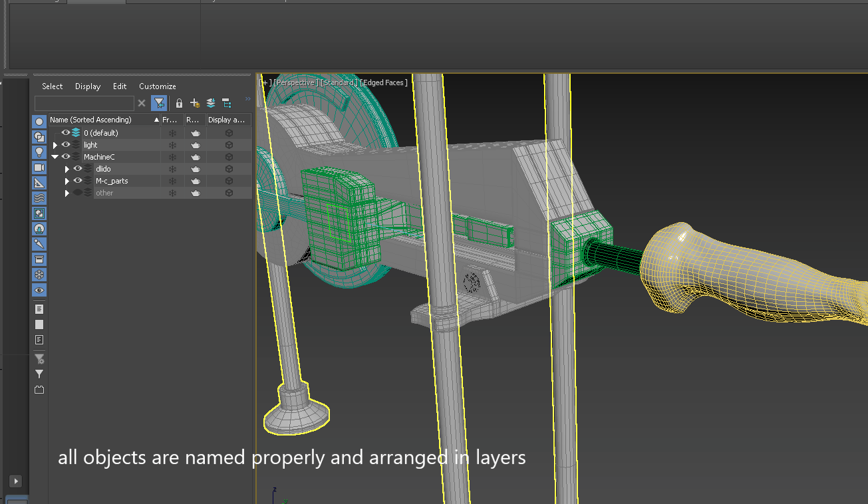
Task: Expand the dlido sublayer
Action: point(67,169)
